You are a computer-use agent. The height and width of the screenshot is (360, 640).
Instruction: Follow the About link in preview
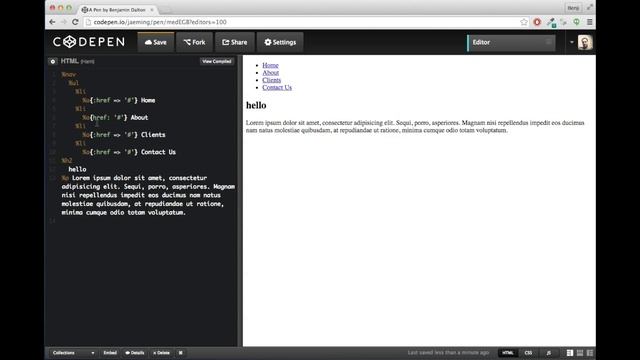[x=271, y=73]
